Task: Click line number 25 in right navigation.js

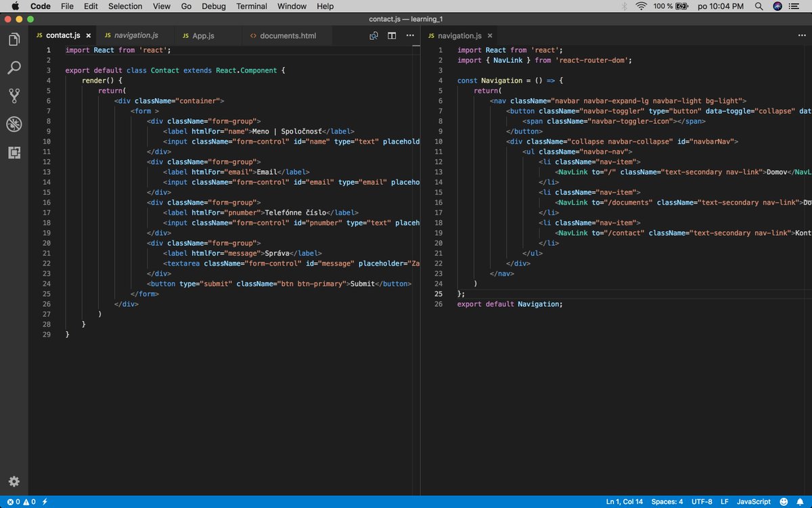Action: pyautogui.click(x=438, y=294)
